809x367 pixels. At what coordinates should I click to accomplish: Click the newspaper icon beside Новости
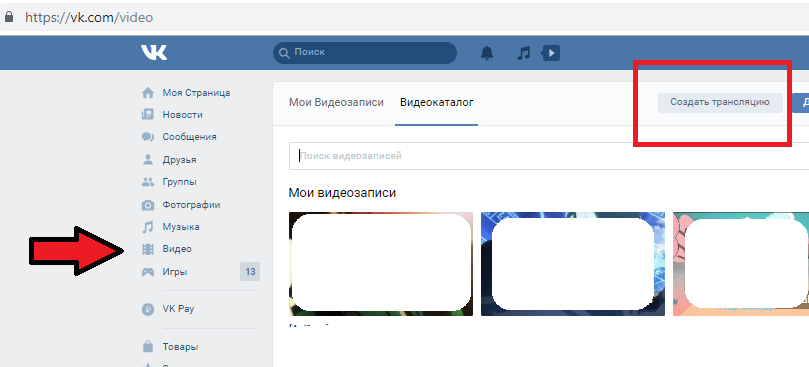coord(148,115)
